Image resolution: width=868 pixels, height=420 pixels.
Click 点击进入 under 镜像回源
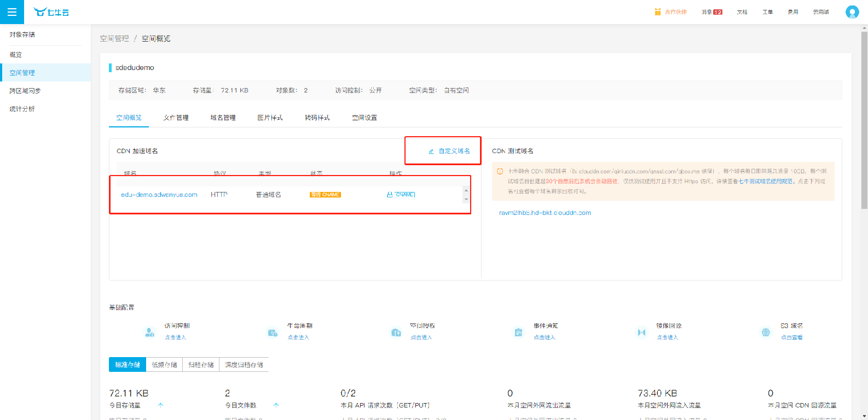point(668,337)
